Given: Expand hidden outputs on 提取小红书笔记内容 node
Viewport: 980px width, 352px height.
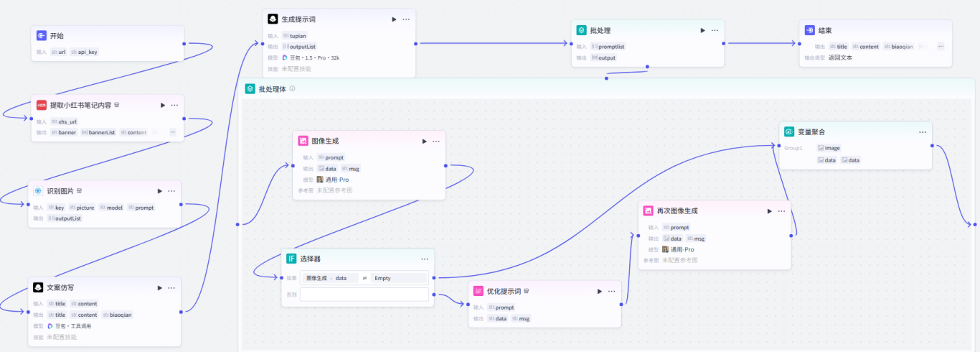Looking at the screenshot, I should pyautogui.click(x=172, y=132).
